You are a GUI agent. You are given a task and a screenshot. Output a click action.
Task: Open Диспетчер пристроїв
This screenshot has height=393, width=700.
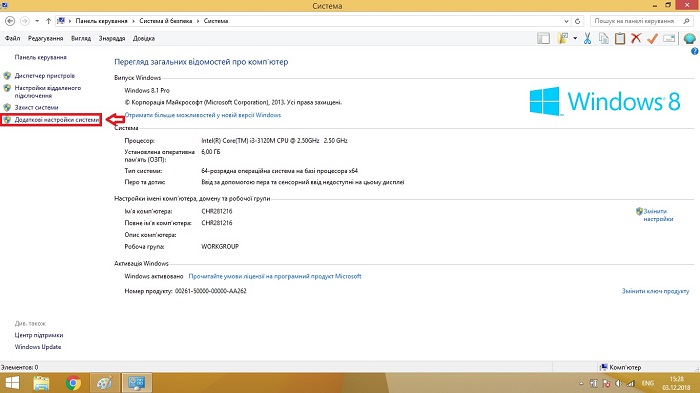point(45,76)
